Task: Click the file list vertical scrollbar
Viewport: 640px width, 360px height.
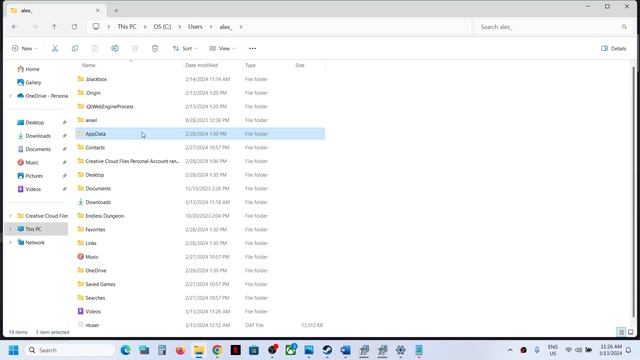Action: [x=633, y=192]
